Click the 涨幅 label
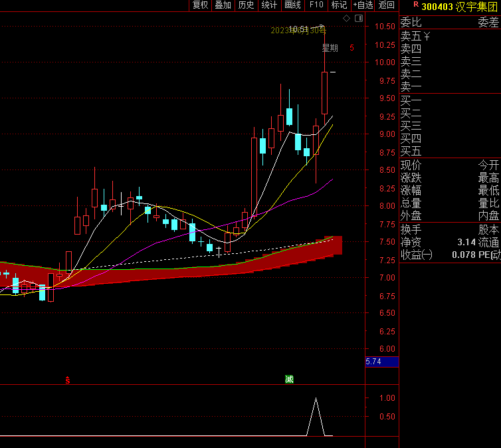 (x=411, y=191)
